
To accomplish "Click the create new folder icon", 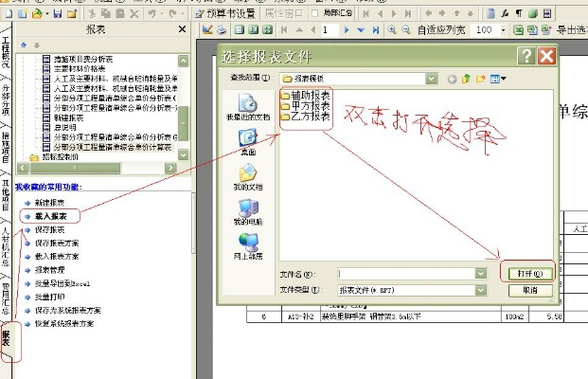I will point(480,77).
